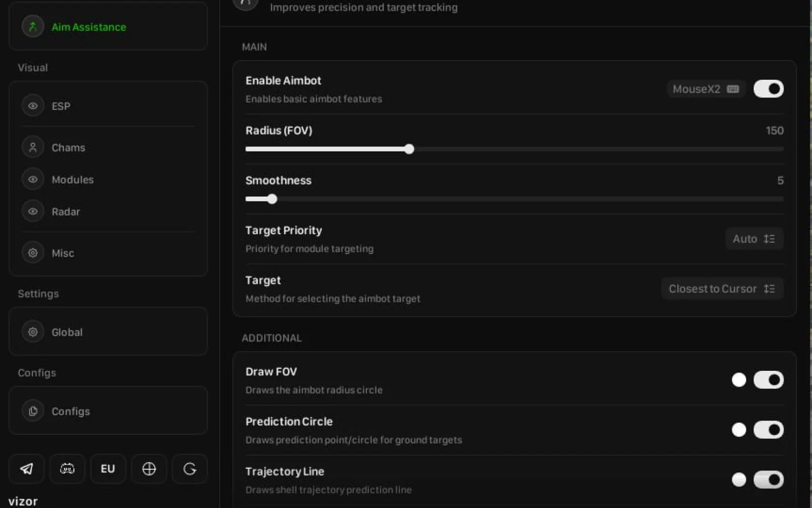This screenshot has height=508, width=812.
Task: Click the eye icon next to ESP
Action: (x=33, y=106)
